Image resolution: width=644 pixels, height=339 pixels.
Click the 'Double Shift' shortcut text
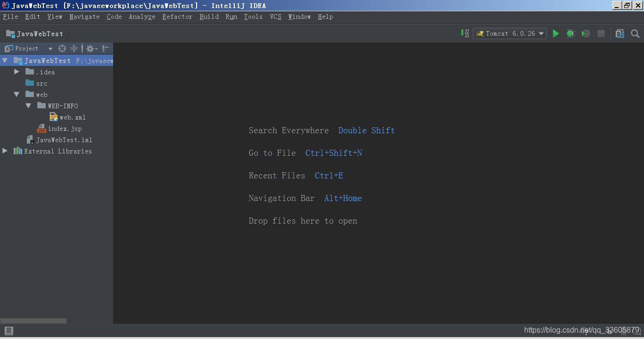click(366, 130)
